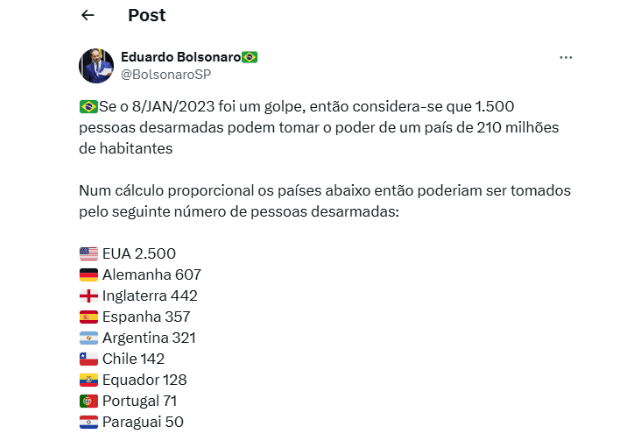Screen dimensions: 640x440
Task: Open Eduardo Bolsonaro's profile picture
Action: (97, 65)
